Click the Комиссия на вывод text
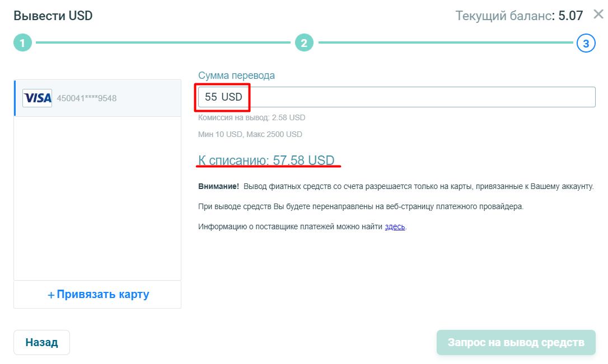608x364 pixels. (251, 117)
